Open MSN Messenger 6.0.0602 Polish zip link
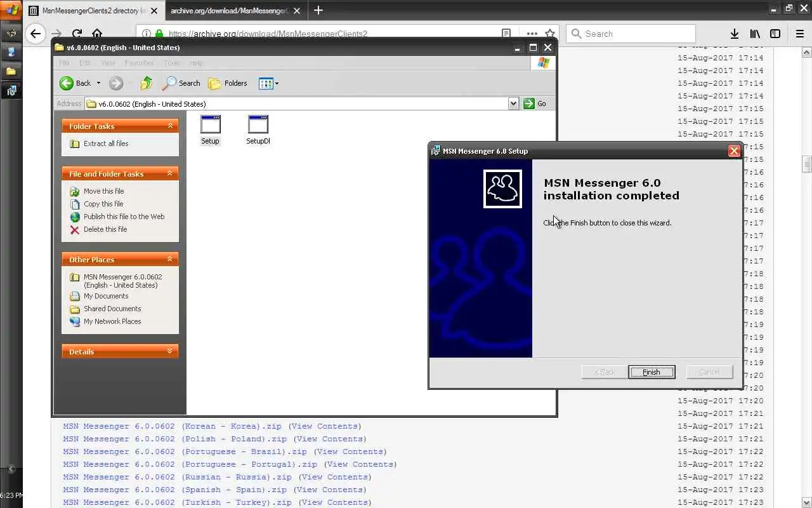Screen dimensions: 812x508 click(174, 439)
